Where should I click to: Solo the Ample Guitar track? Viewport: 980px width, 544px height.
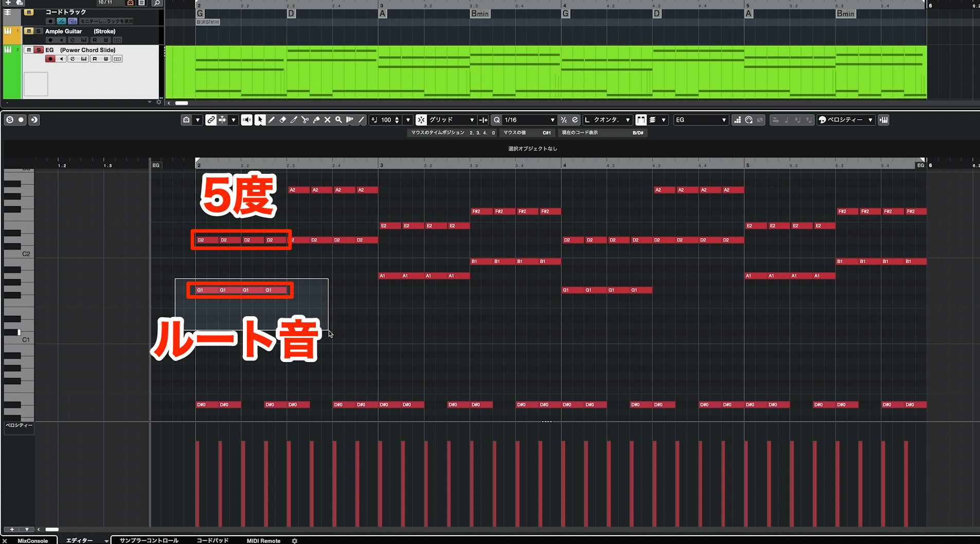[38, 31]
